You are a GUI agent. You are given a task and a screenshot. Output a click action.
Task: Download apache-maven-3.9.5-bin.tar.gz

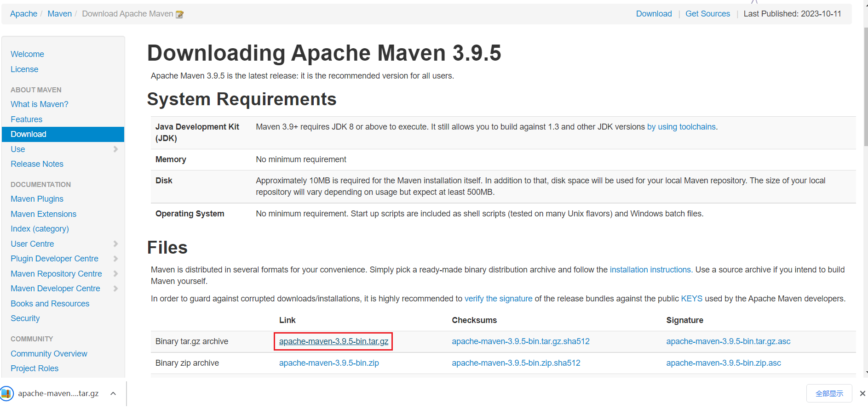pos(333,341)
